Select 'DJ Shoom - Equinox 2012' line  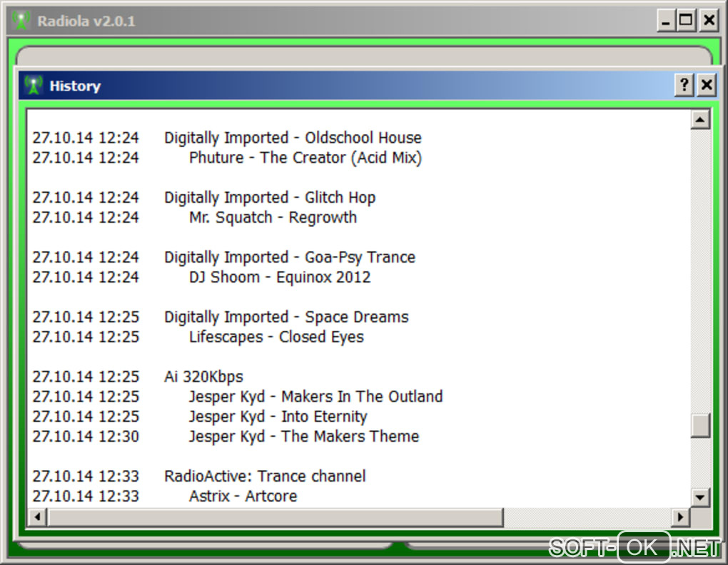click(280, 278)
